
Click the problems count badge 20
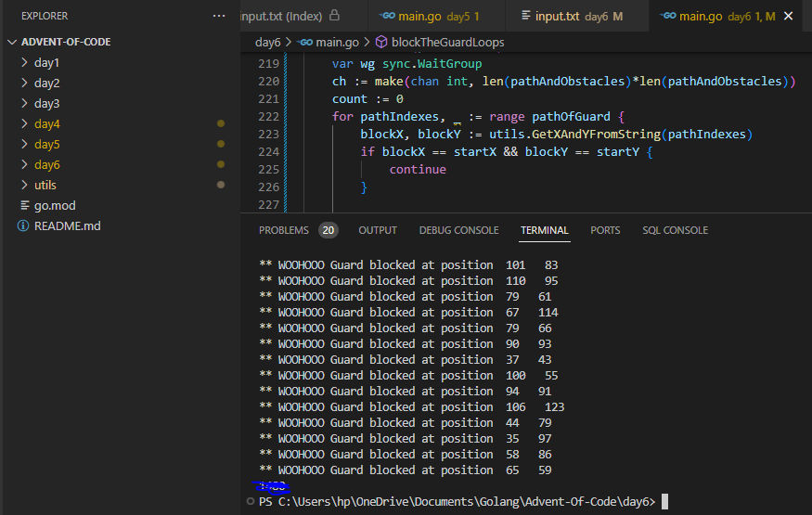click(x=329, y=230)
